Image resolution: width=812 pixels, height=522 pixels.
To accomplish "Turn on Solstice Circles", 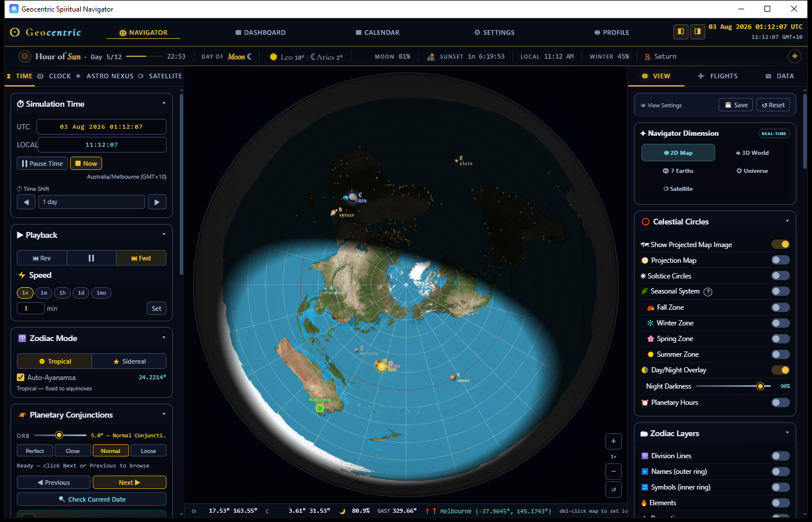I will [781, 275].
